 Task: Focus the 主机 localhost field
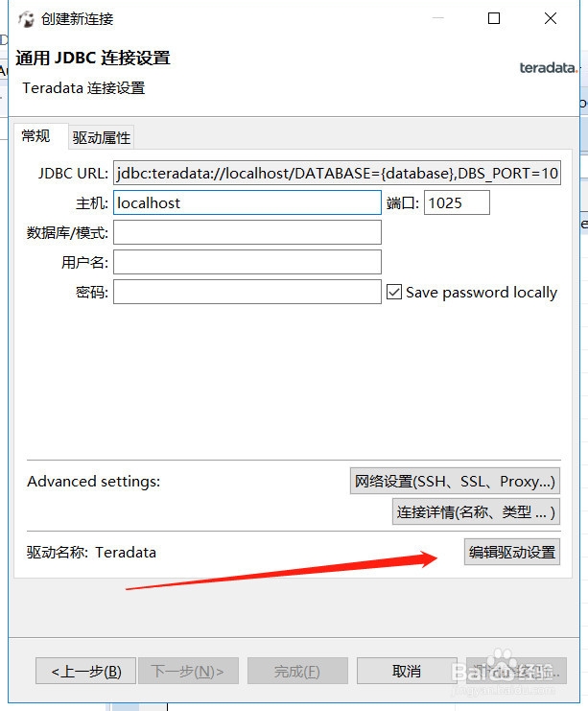click(x=247, y=202)
